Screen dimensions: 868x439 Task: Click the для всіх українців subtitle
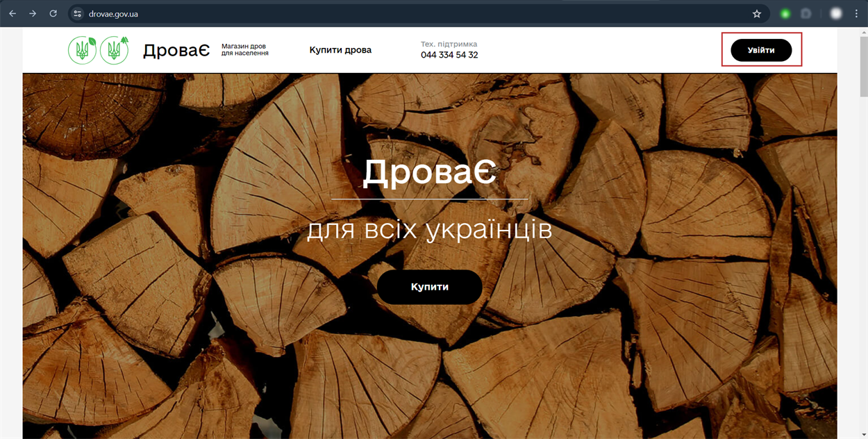[x=430, y=230]
